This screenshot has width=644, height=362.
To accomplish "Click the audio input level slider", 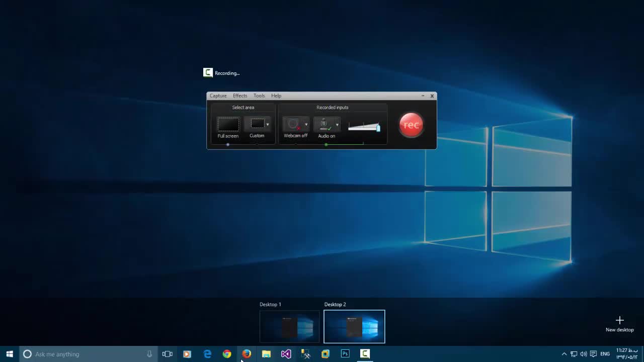I will pyautogui.click(x=364, y=127).
